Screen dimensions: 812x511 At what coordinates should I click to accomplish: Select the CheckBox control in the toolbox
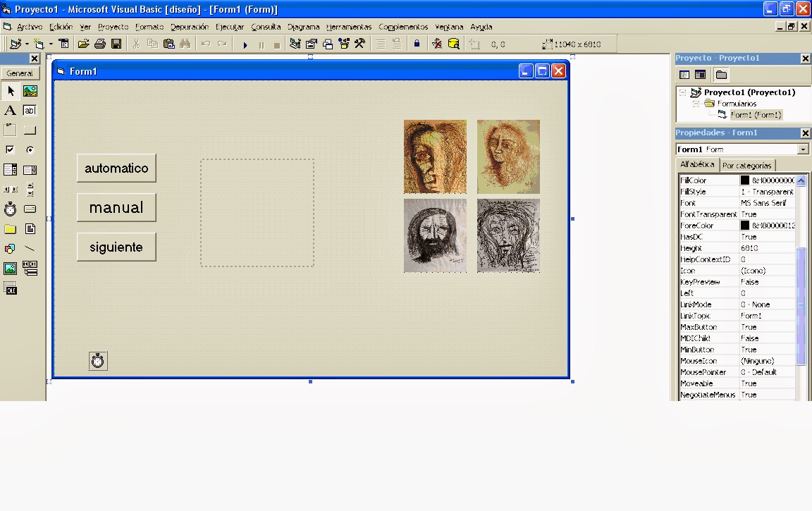tap(10, 149)
